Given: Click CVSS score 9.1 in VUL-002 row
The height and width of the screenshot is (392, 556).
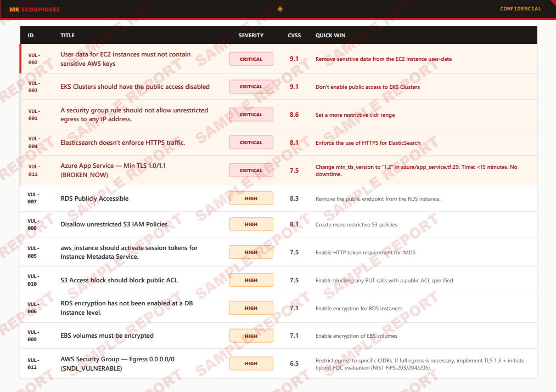Looking at the screenshot, I should tap(294, 59).
